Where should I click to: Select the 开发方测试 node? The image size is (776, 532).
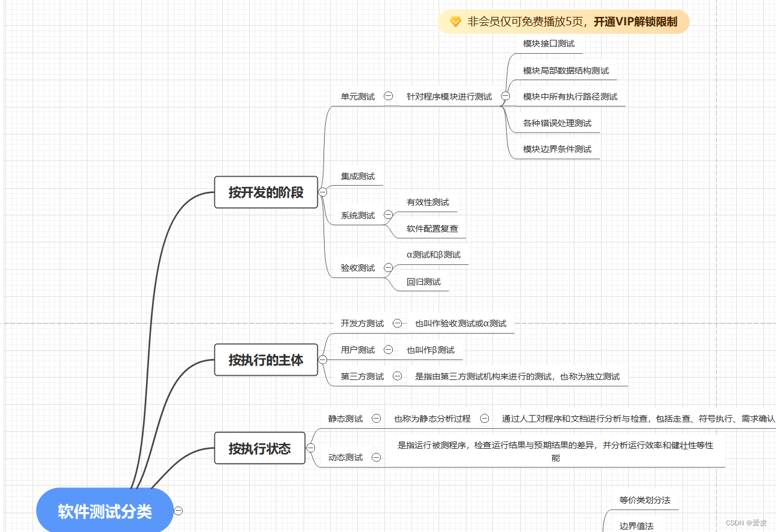pyautogui.click(x=362, y=323)
